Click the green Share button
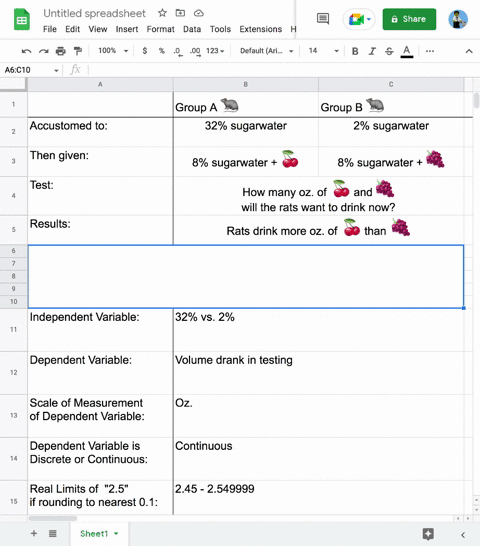480x546 pixels. (x=409, y=19)
